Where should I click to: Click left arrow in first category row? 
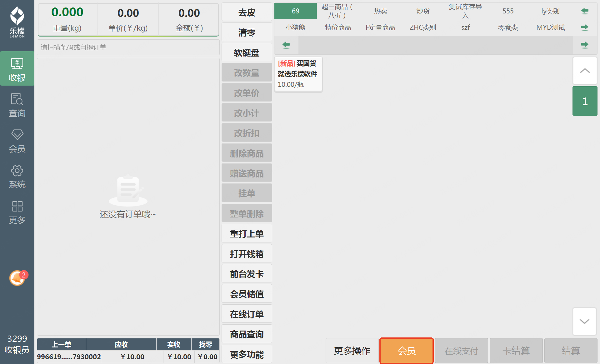(x=584, y=11)
